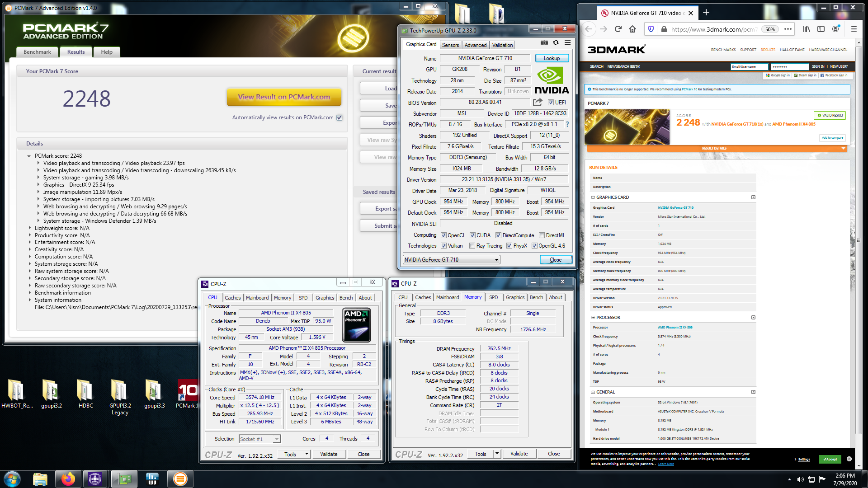Click the Add to compare button on 3DMark

pyautogui.click(x=832, y=138)
